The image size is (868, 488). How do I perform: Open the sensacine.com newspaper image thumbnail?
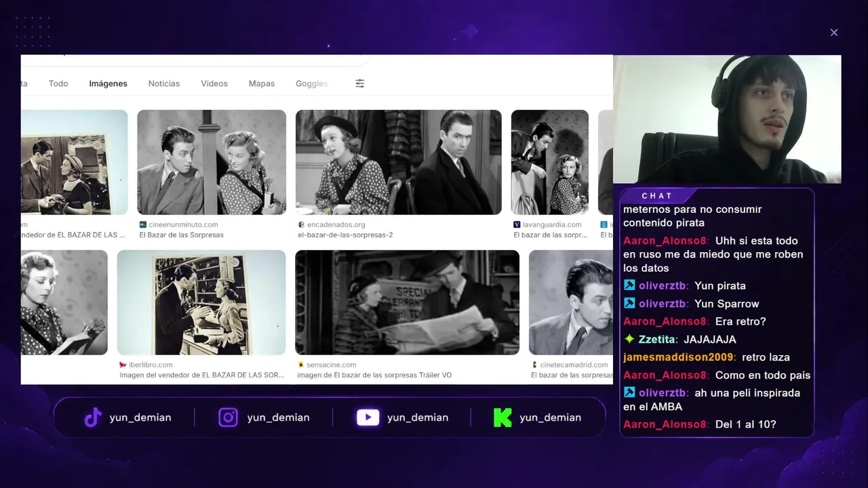point(407,302)
